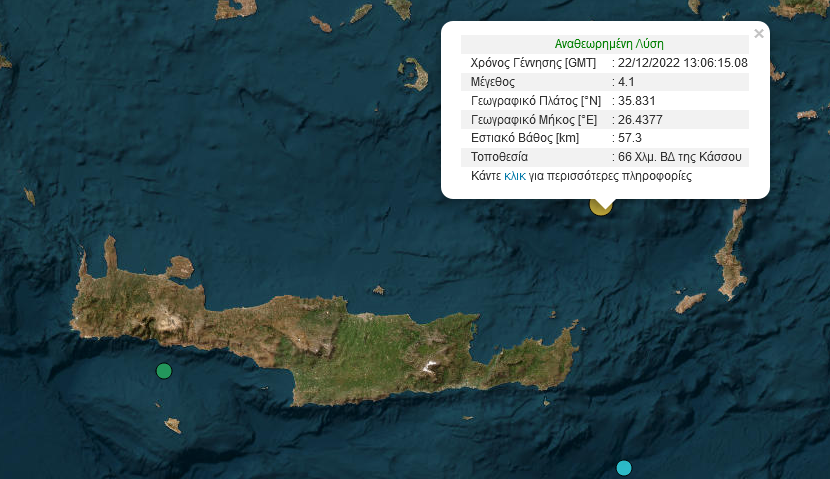Click the "Γεωγραφικό Μήκος [°E]" label

[535, 119]
